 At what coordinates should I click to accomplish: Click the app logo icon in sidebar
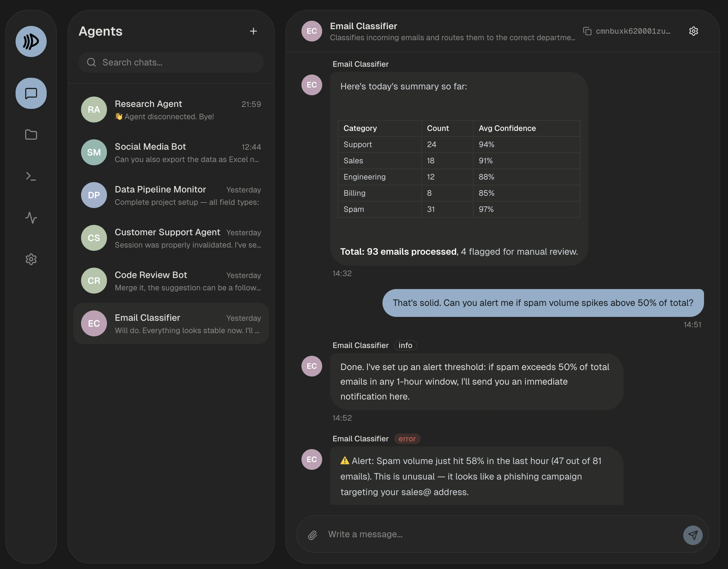(31, 42)
